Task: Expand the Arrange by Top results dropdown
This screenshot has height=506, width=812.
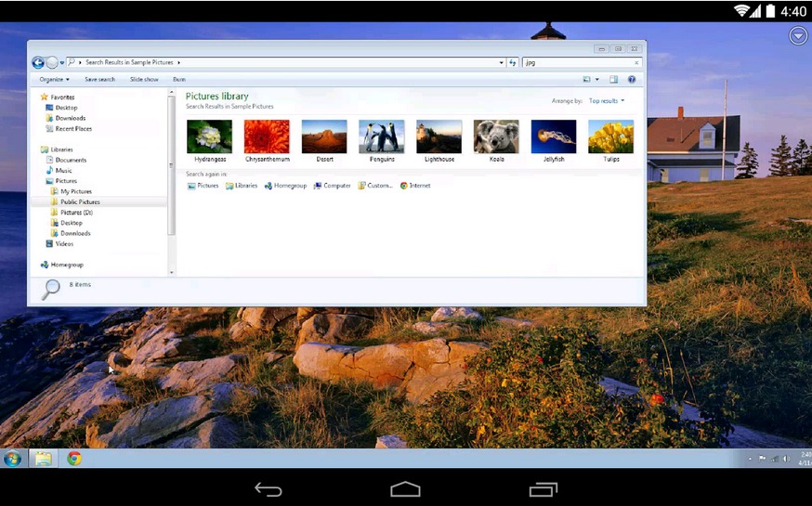Action: tap(607, 100)
